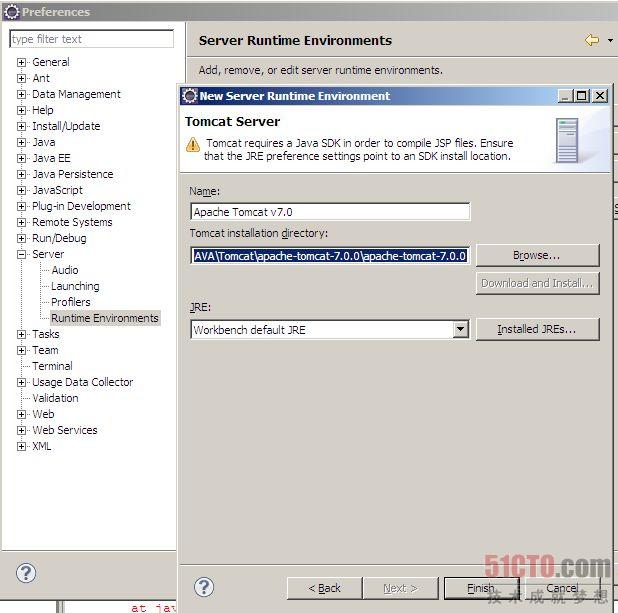Expand the Java Persistence node
The image size is (618, 613).
[21, 174]
